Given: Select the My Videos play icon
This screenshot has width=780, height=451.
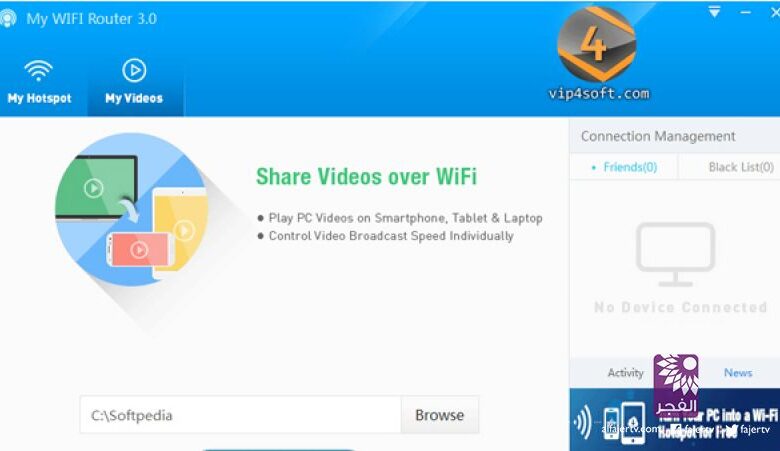Looking at the screenshot, I should [x=134, y=71].
